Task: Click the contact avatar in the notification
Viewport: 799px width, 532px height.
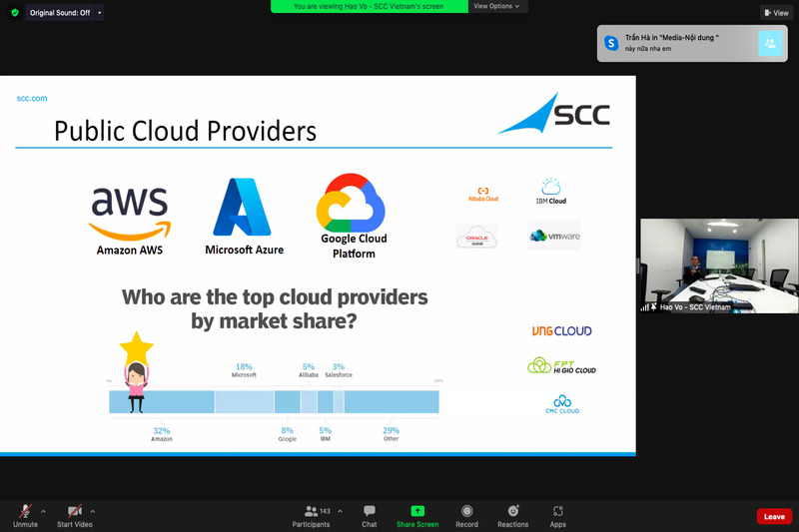Action: (x=770, y=43)
